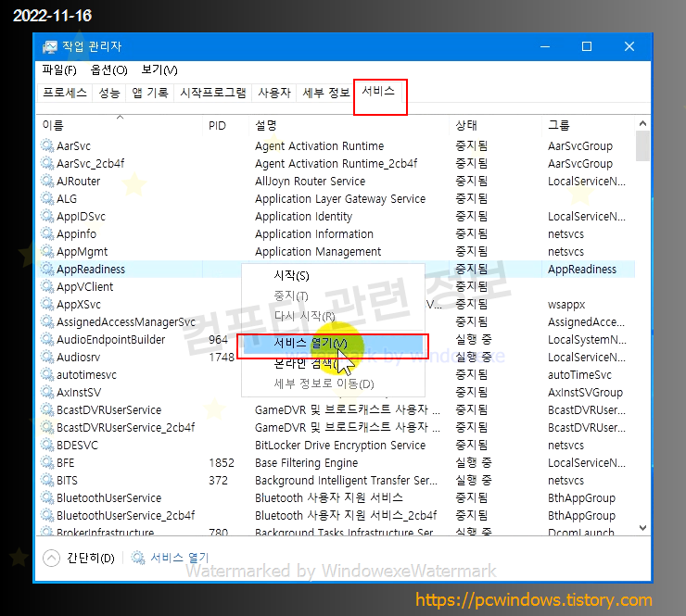Click the gear icon beside AppMgmt
The image size is (686, 616).
pyautogui.click(x=47, y=251)
